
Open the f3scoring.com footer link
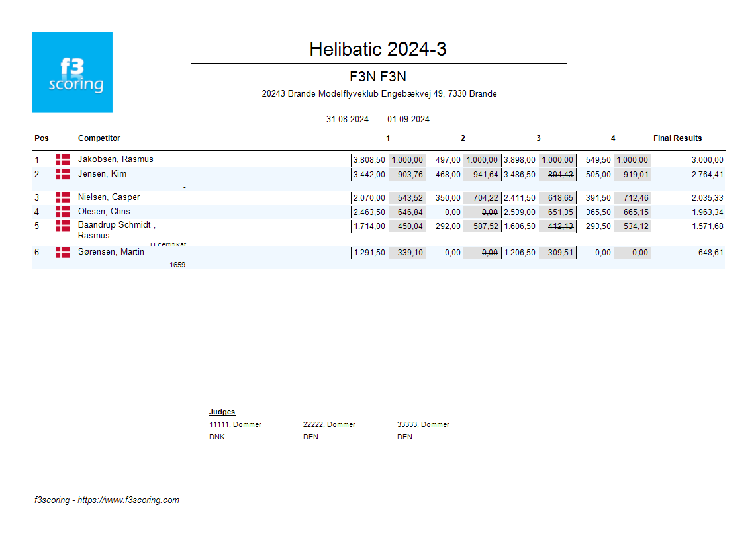[128, 500]
